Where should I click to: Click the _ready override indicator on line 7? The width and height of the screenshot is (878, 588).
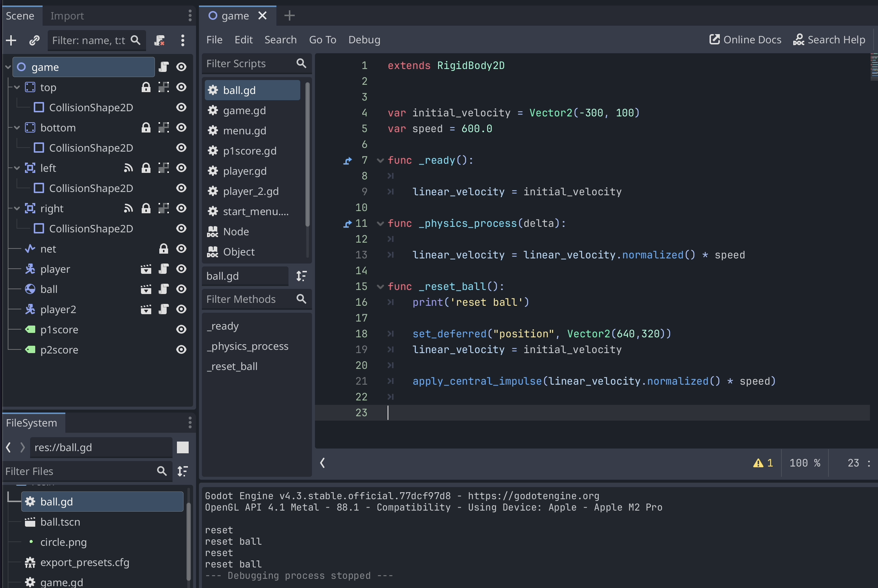(348, 160)
